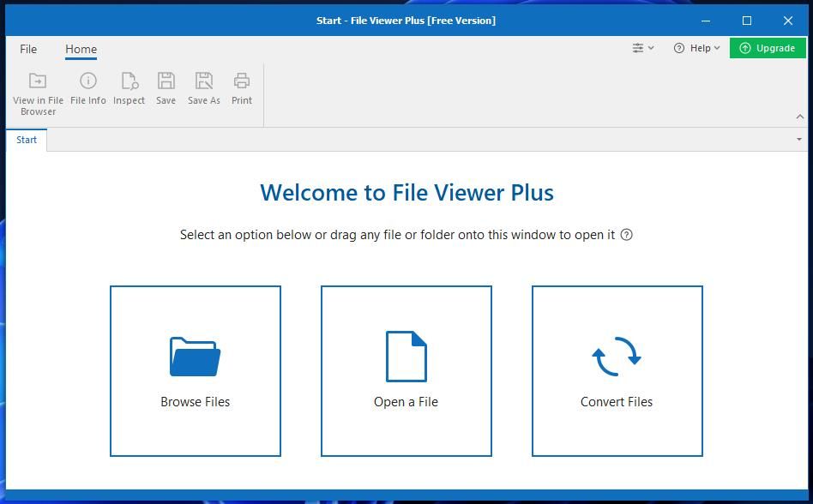Click the Upgrade button
The image size is (813, 504).
coord(768,48)
